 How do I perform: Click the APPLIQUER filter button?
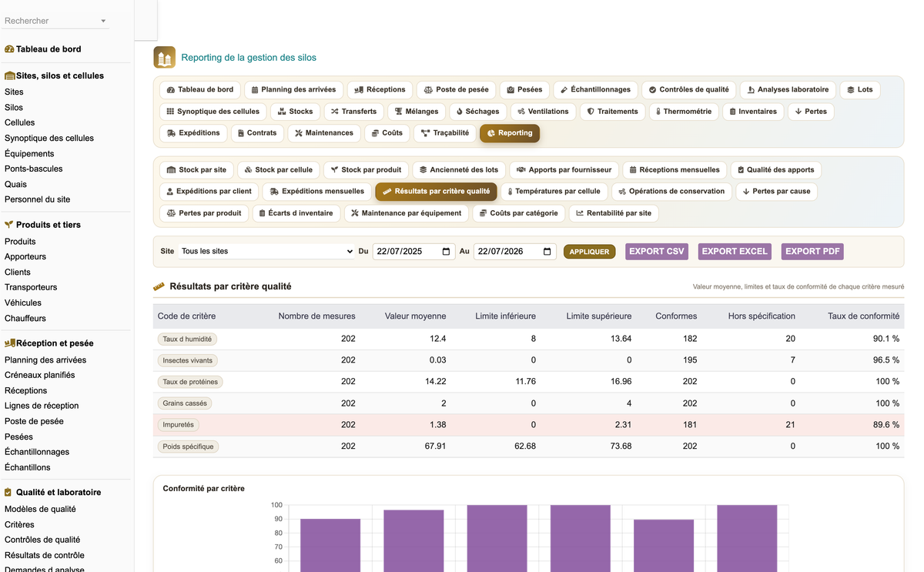(589, 252)
